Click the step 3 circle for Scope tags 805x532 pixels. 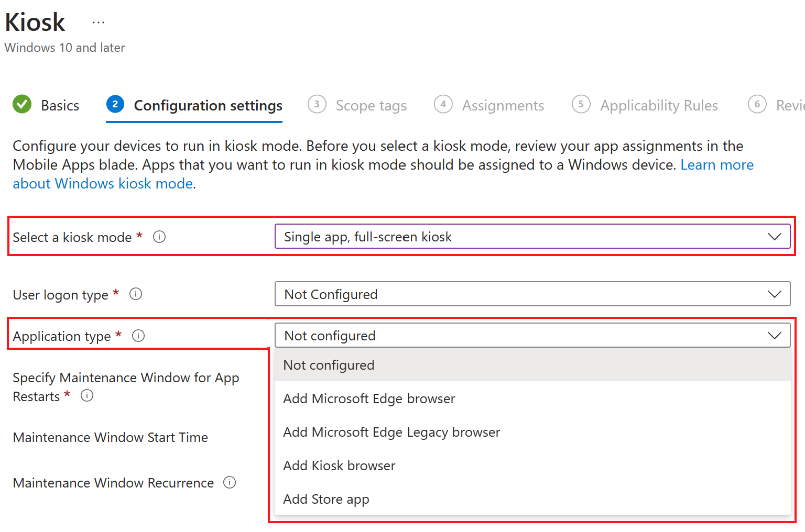[317, 104]
